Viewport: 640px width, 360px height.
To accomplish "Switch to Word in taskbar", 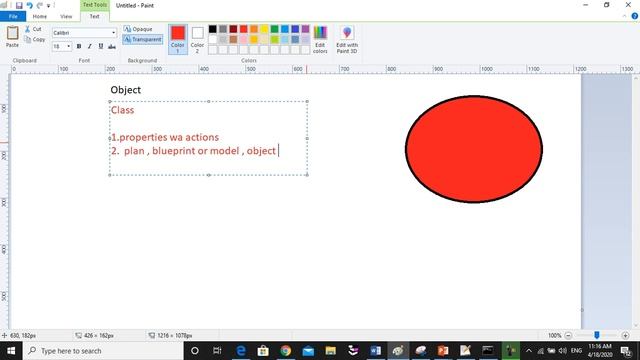I will pos(376,351).
